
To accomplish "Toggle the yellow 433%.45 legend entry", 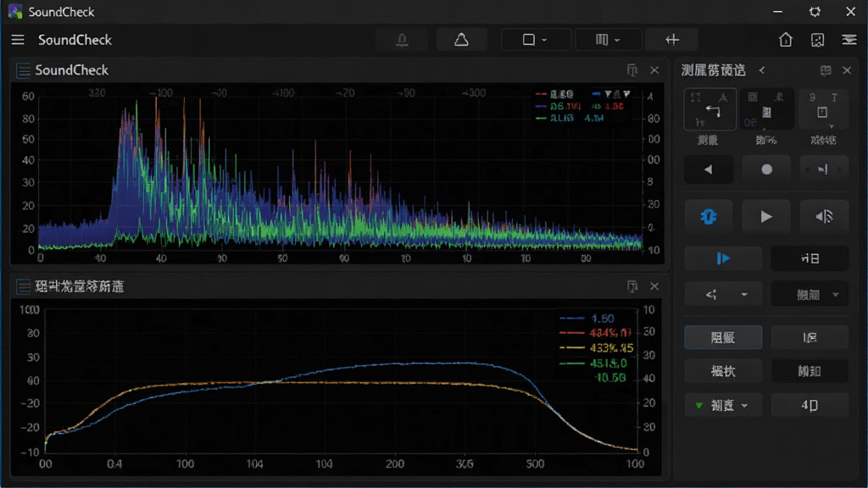I will (x=597, y=348).
